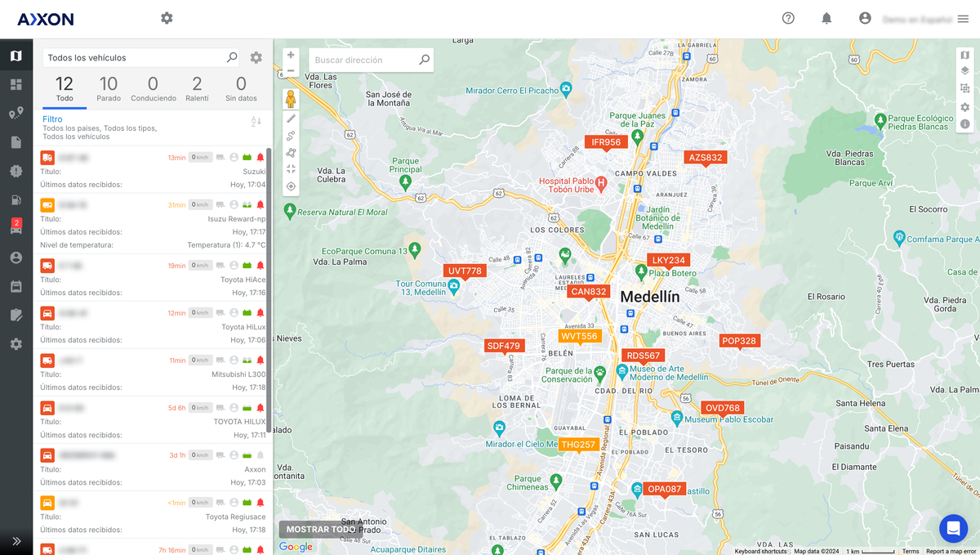Open the map layers control
The width and height of the screenshot is (980, 555).
(x=964, y=71)
